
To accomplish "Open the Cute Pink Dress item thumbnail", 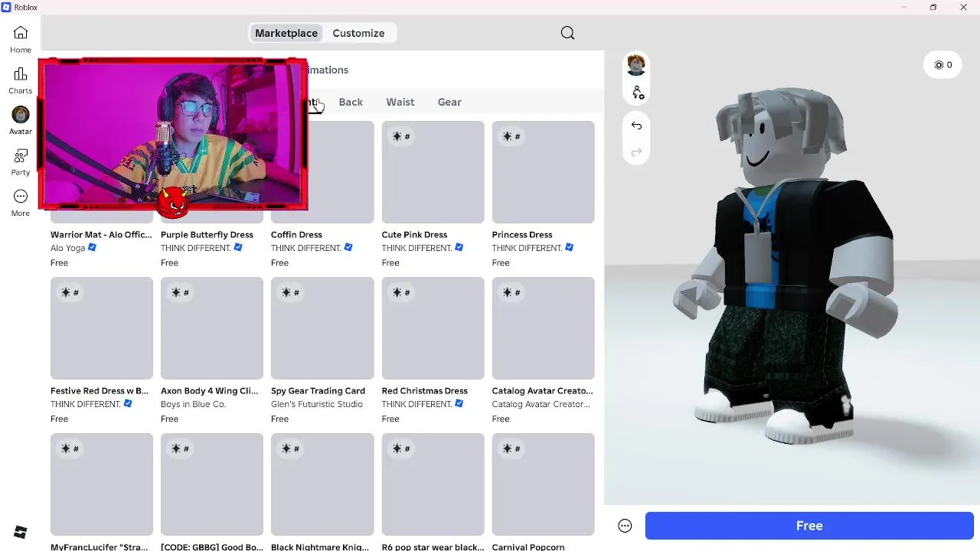I will pyautogui.click(x=433, y=172).
